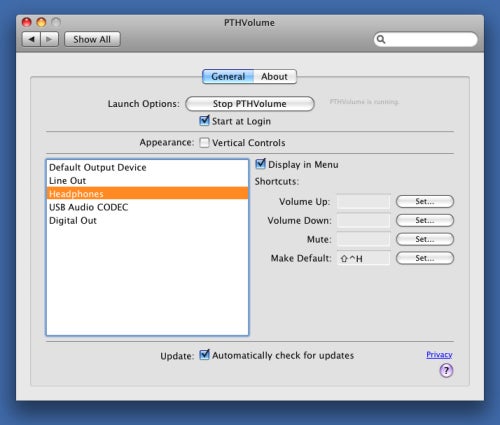Switch to the About tab
Screen dimensions: 500x425
pos(275,76)
